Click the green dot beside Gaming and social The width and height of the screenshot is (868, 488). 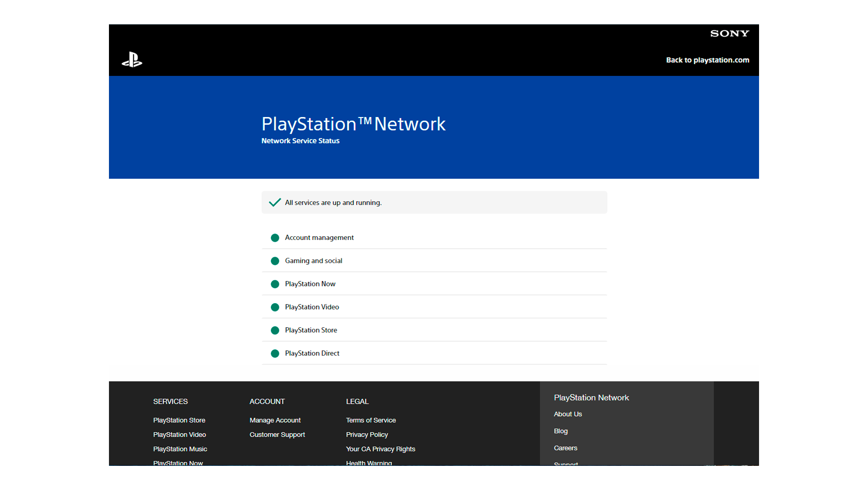click(275, 261)
